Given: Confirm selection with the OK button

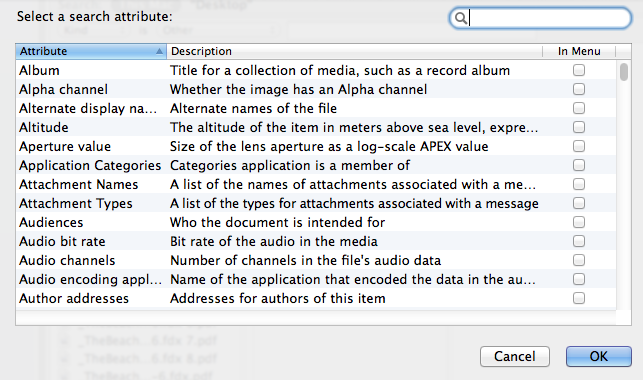Looking at the screenshot, I should click(x=599, y=356).
